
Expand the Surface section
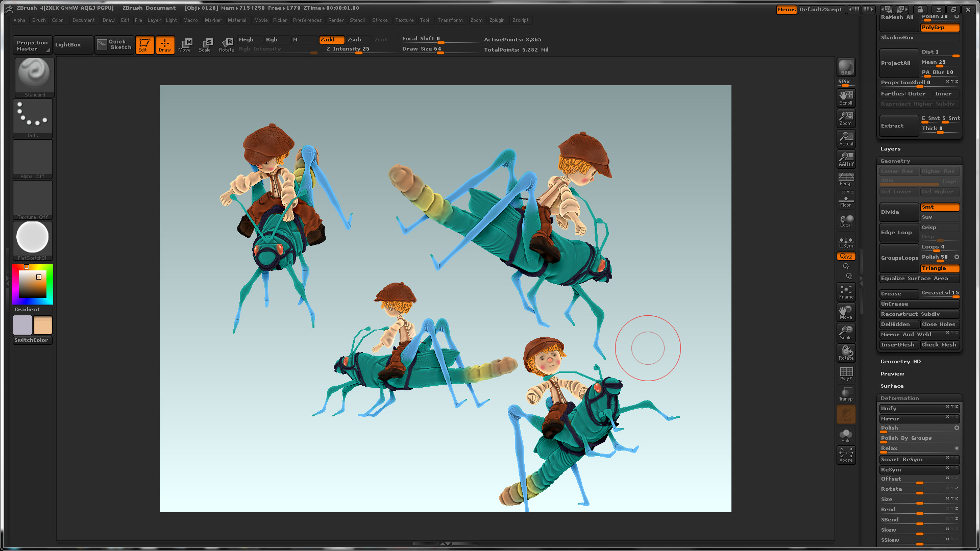(x=892, y=386)
